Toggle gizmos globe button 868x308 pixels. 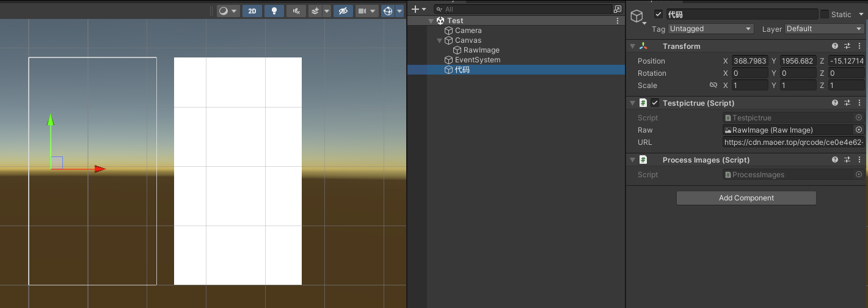387,10
